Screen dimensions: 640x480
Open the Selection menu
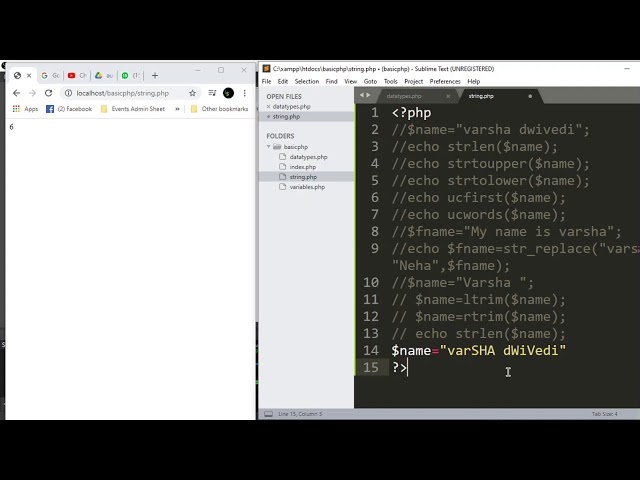point(307,81)
